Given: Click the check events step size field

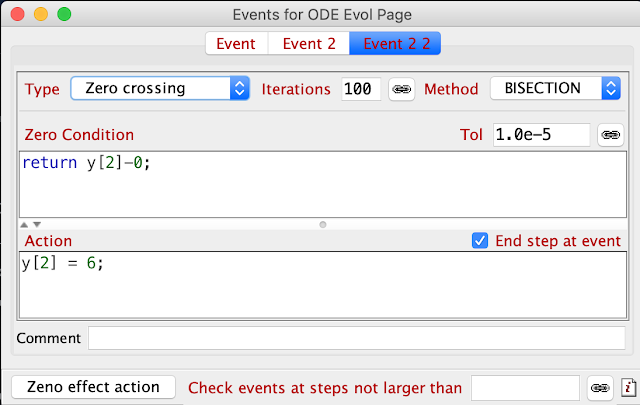Looking at the screenshot, I should pos(525,388).
